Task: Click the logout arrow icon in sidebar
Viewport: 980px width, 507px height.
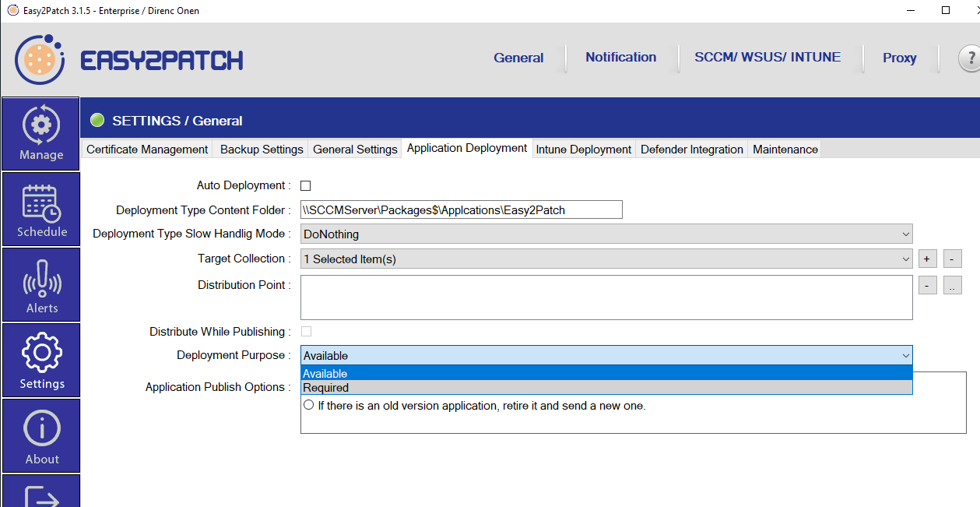Action: point(41,495)
